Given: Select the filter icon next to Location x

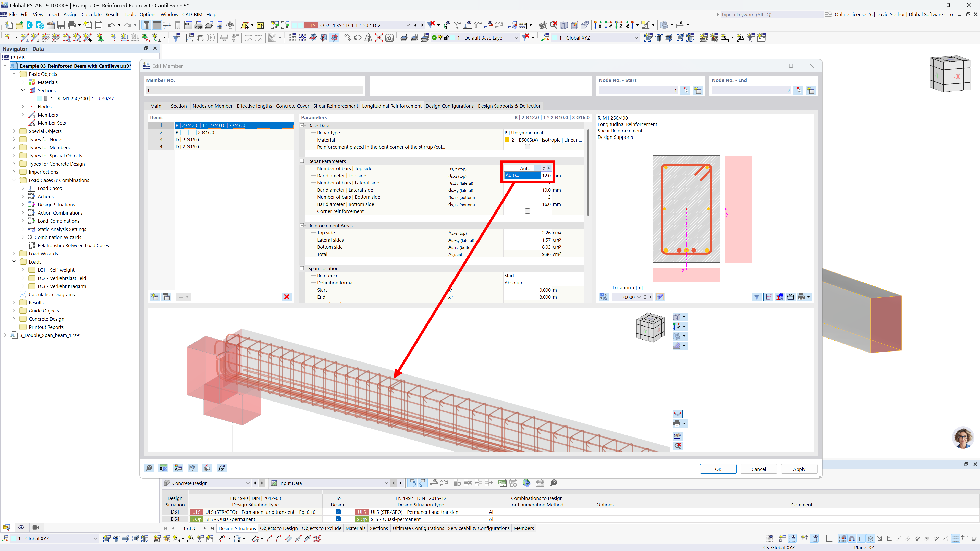Looking at the screenshot, I should pyautogui.click(x=757, y=297).
